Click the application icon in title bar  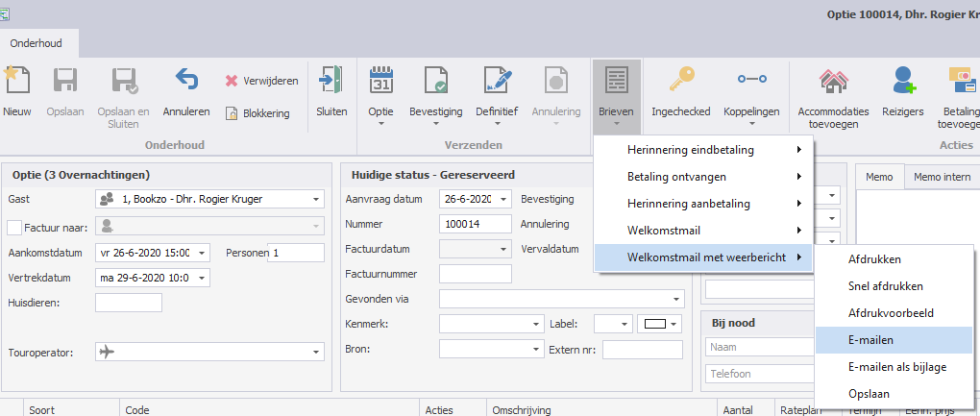(4, 13)
